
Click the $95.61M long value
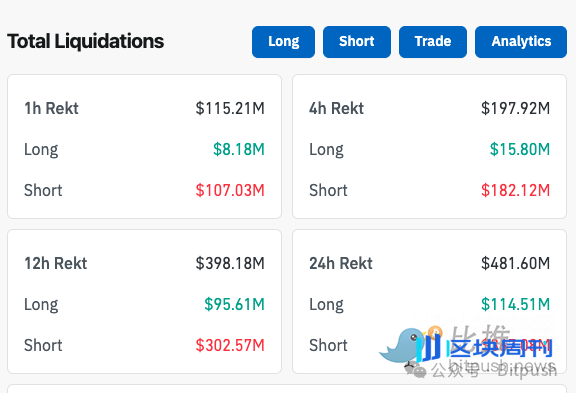click(234, 304)
